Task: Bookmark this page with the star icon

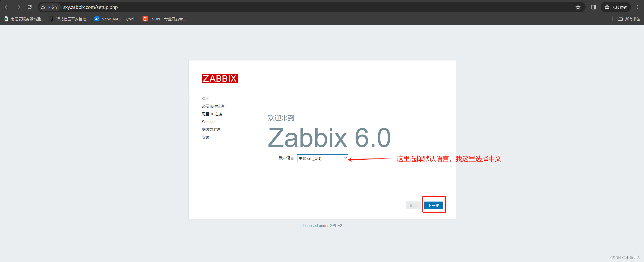Action: tap(578, 7)
